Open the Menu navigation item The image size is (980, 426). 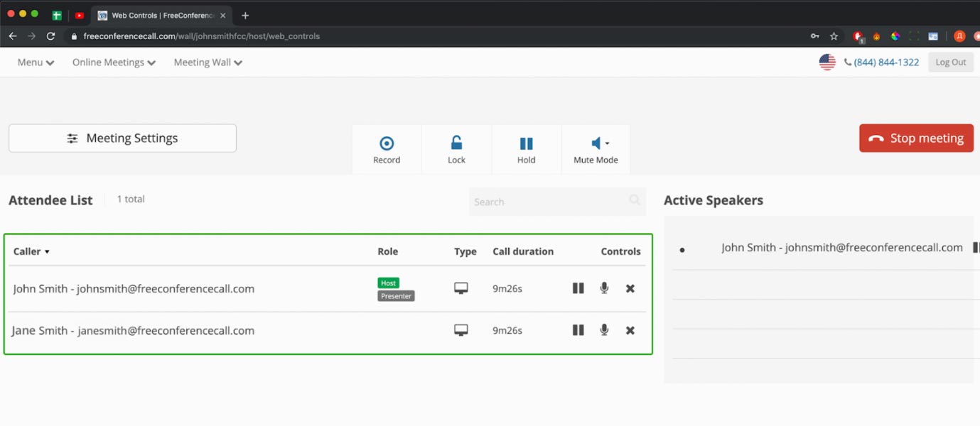(x=36, y=62)
